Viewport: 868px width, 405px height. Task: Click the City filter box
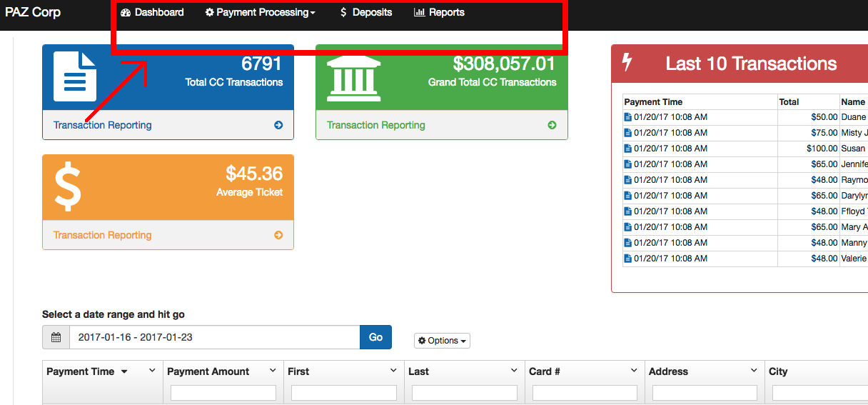coord(820,393)
